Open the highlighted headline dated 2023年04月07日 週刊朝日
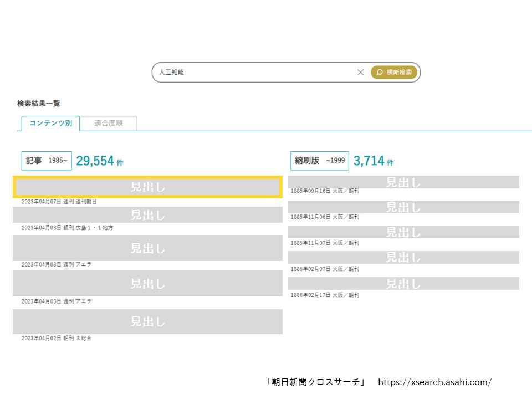 [x=147, y=187]
